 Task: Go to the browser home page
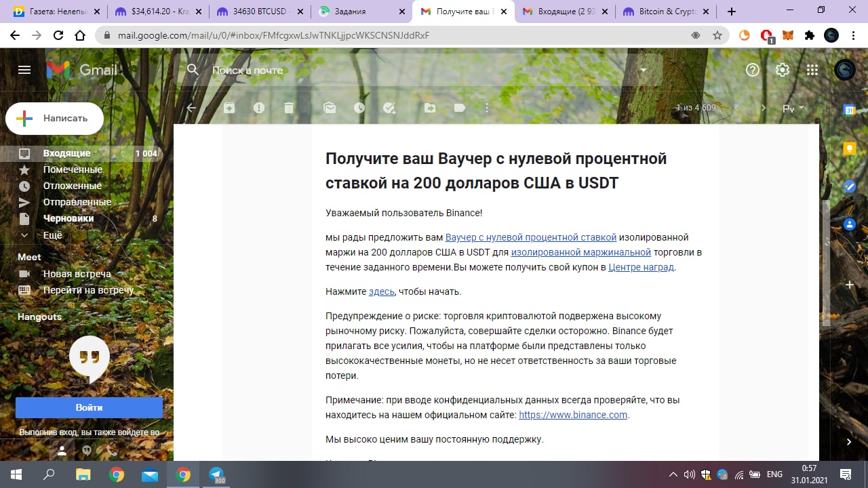tap(80, 36)
